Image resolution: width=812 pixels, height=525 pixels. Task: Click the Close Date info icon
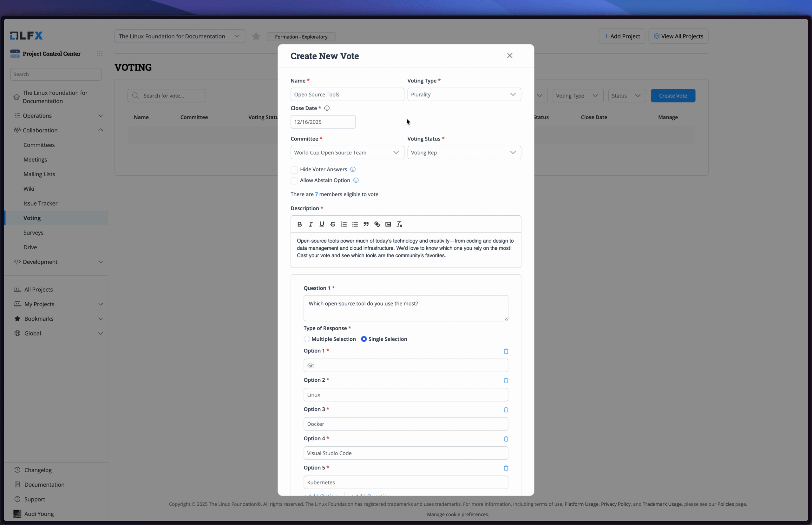pos(327,108)
